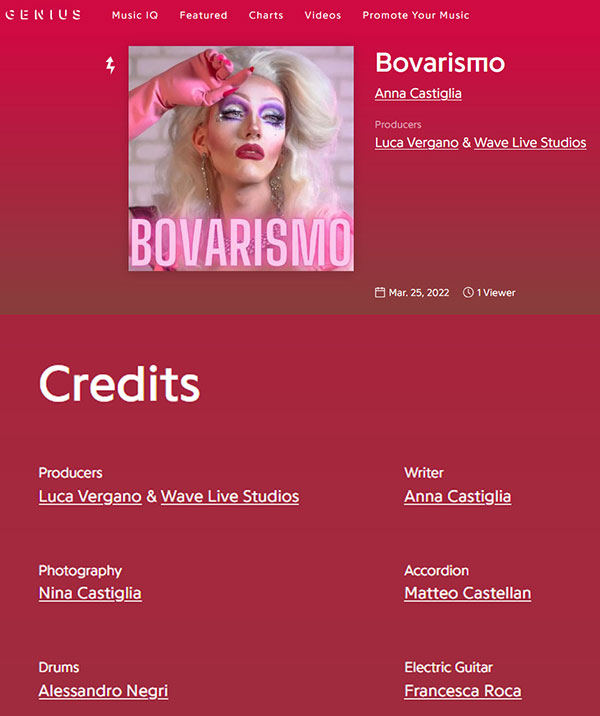Open artist Anna Castiglia link under title
Viewport: 600px width, 716px height.
(x=418, y=93)
